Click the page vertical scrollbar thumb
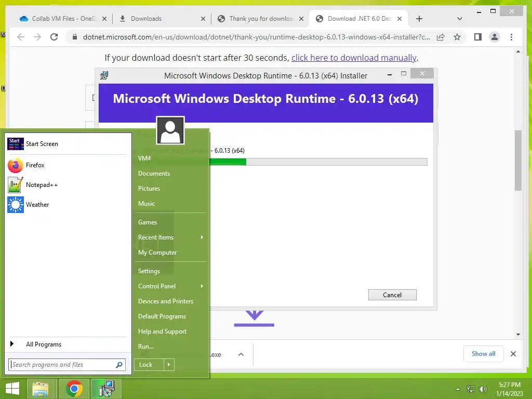Screen dimensions: 532x399 coord(518,161)
